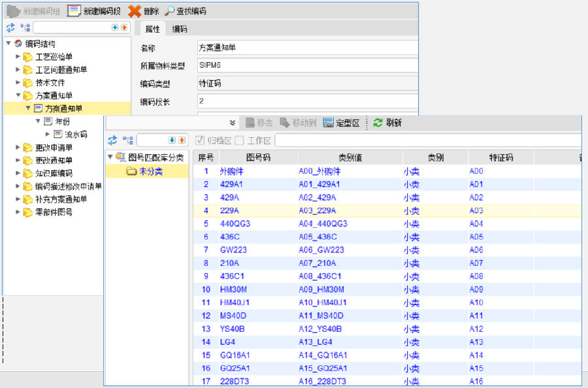Click the 编码段长 input field
This screenshot has height=388, width=588.
click(x=307, y=101)
